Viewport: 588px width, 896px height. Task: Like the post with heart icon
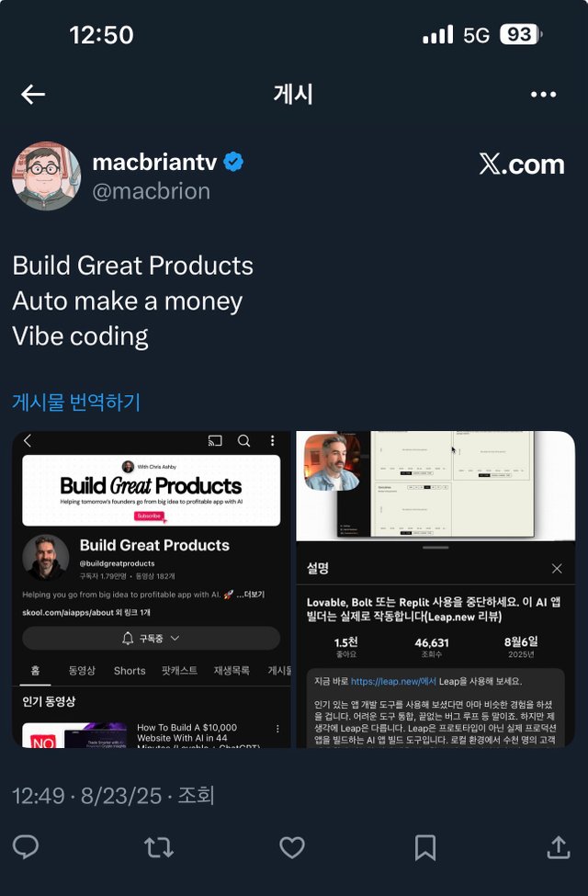(292, 847)
